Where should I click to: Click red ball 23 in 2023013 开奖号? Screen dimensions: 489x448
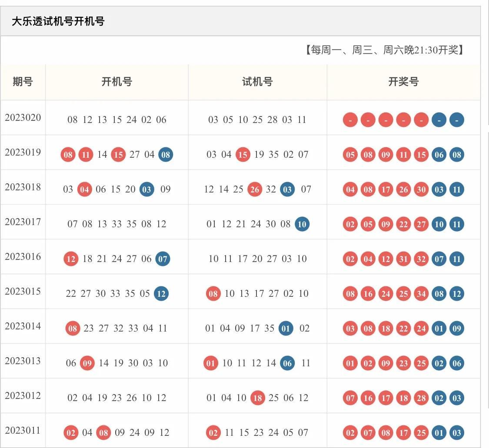403,363
